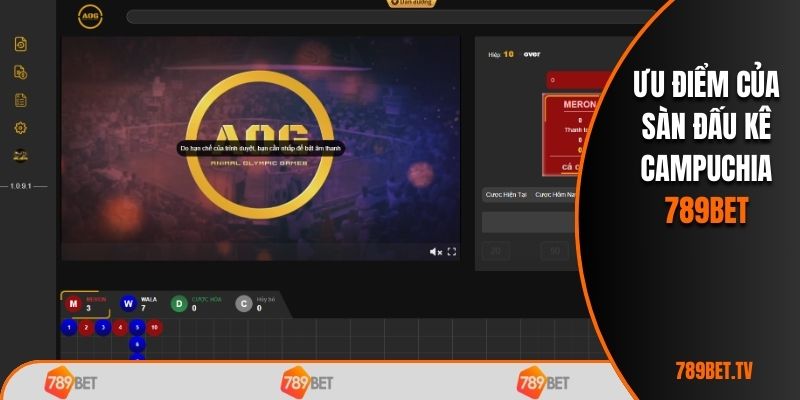Click the red 0 bar above MERON
Screen dimensions: 800x400
coord(577,80)
